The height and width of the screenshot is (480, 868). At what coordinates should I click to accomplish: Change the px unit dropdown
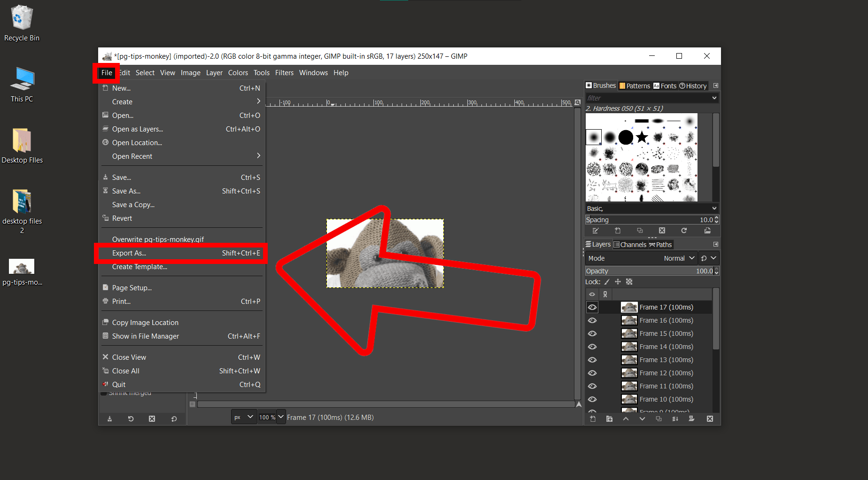click(x=243, y=417)
